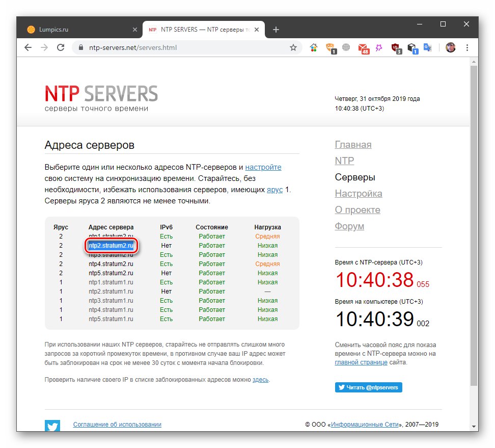Image resolution: width=495 pixels, height=448 pixels.
Task: Close the Lumpics.ru tab
Action: coord(135,30)
